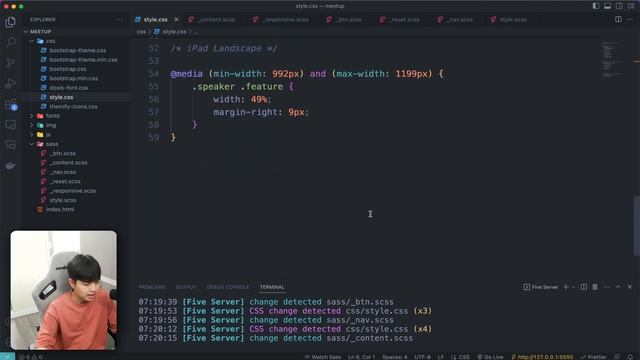Open the Explorer panel More Actions ellipsis

pos(120,19)
